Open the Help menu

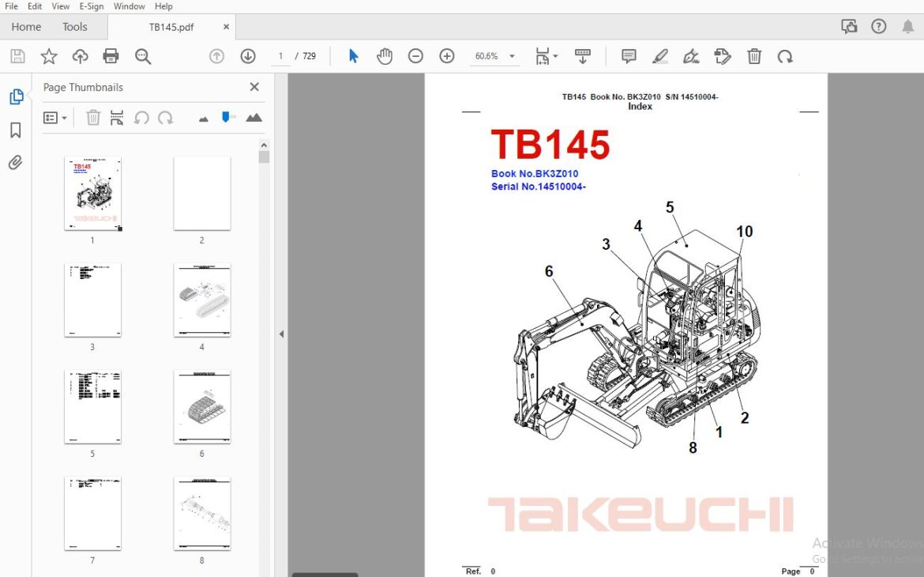[x=163, y=6]
